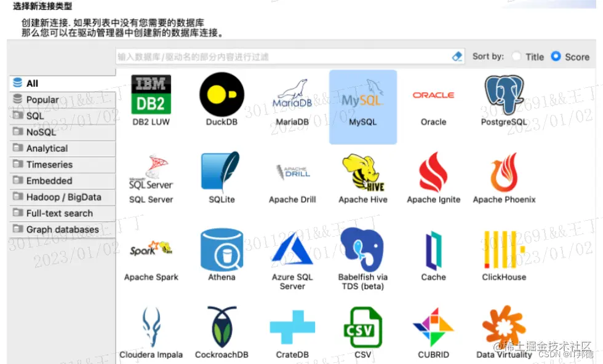
Task: Pick the SQL Server icon
Action: pos(151,172)
